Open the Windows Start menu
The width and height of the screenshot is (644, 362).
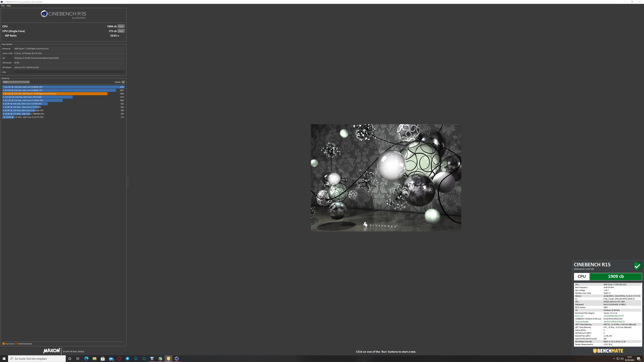coord(4,359)
